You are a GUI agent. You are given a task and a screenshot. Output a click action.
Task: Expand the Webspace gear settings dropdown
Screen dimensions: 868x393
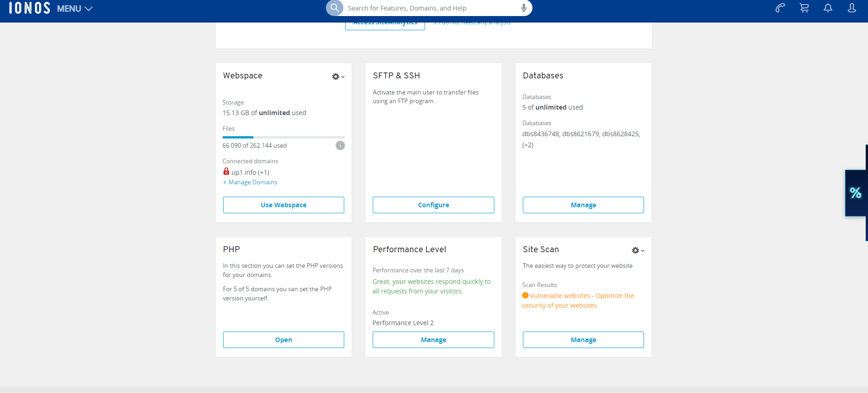(x=338, y=77)
